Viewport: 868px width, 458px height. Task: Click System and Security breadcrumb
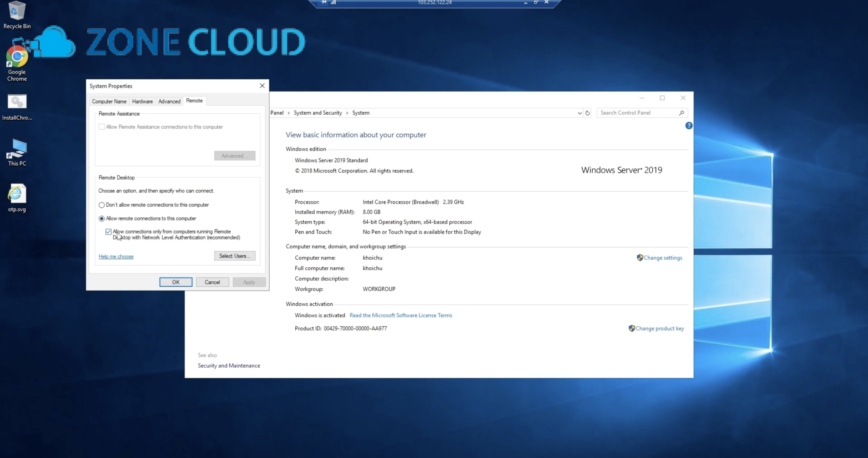318,113
